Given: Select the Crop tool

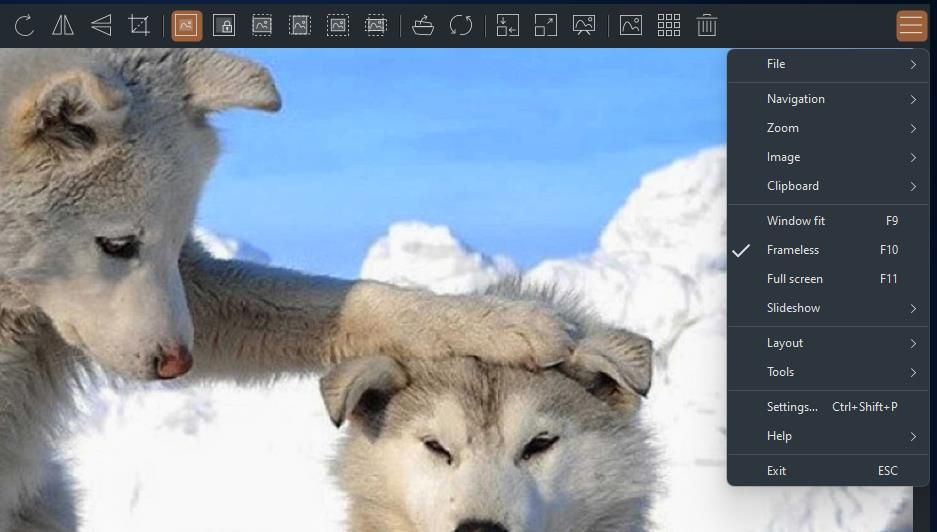Looking at the screenshot, I should click(x=139, y=26).
